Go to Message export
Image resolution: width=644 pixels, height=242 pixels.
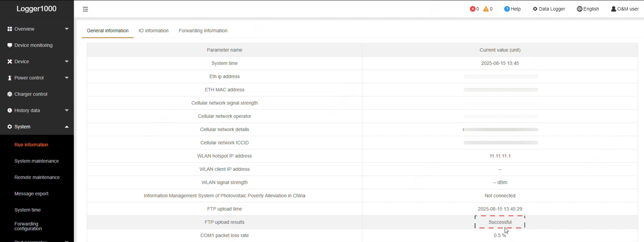tap(31, 193)
